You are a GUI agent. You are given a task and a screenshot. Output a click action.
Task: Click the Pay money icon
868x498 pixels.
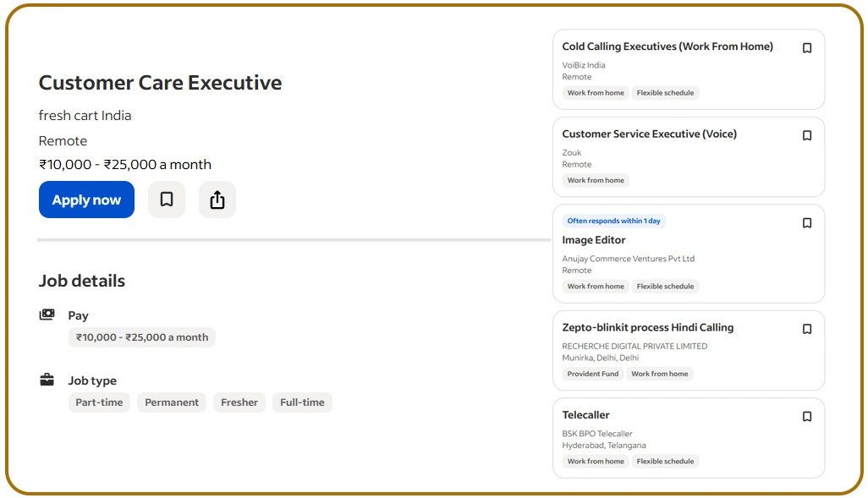click(47, 315)
